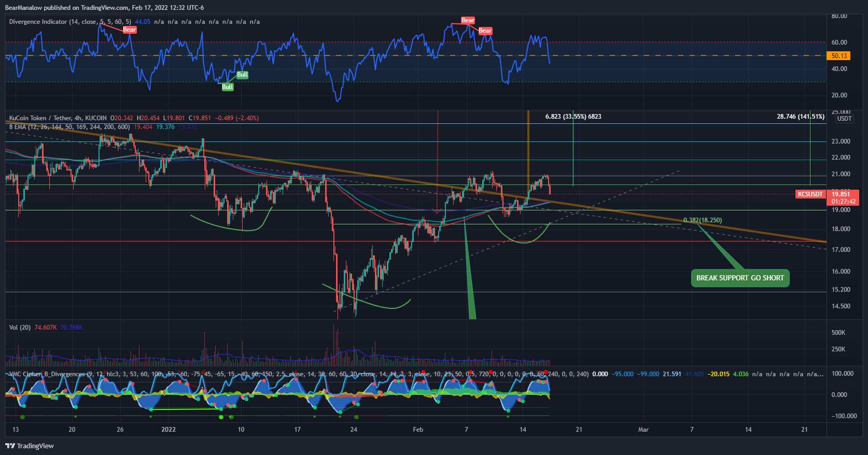The height and width of the screenshot is (455, 868).
Task: Click the 26 date label on time axis
Action: pos(120,430)
